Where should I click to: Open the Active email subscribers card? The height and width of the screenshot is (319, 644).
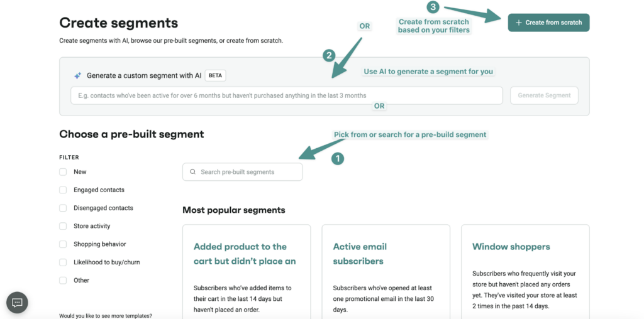point(386,270)
